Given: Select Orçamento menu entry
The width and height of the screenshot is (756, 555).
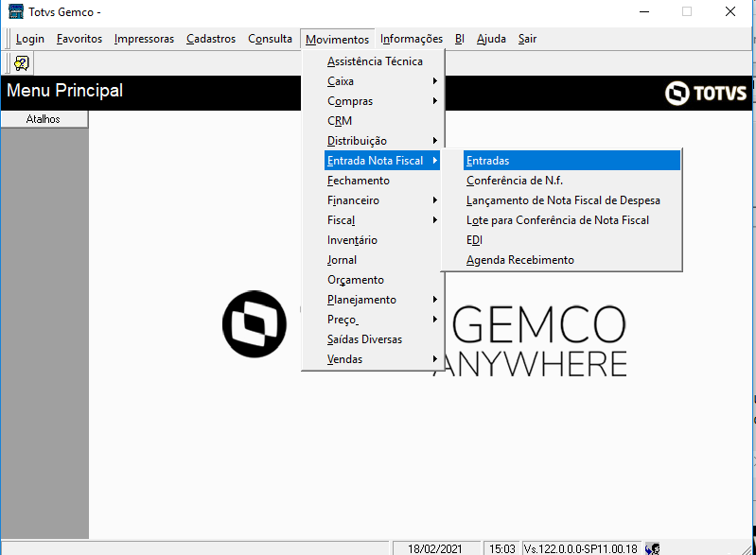Looking at the screenshot, I should (x=382, y=280).
